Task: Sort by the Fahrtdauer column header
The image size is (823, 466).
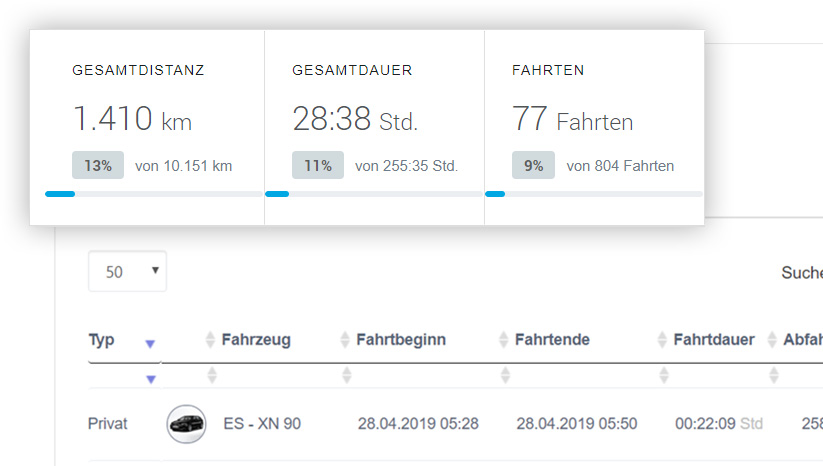Action: [714, 340]
